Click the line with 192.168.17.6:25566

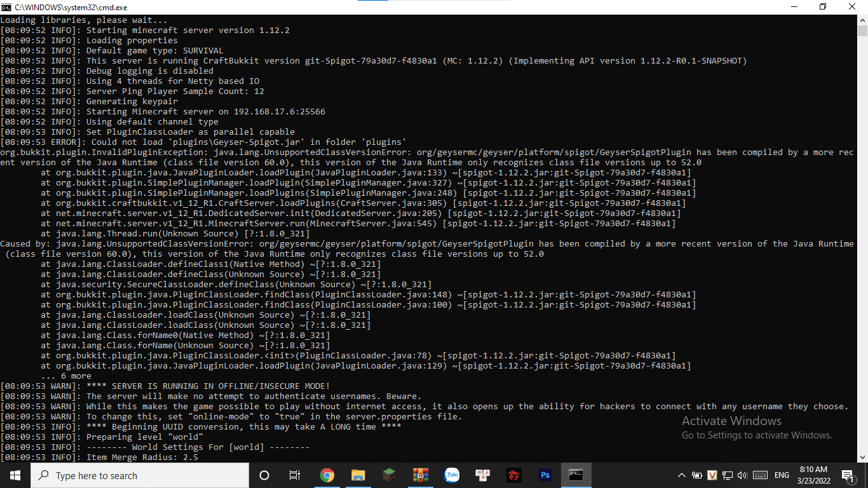163,112
